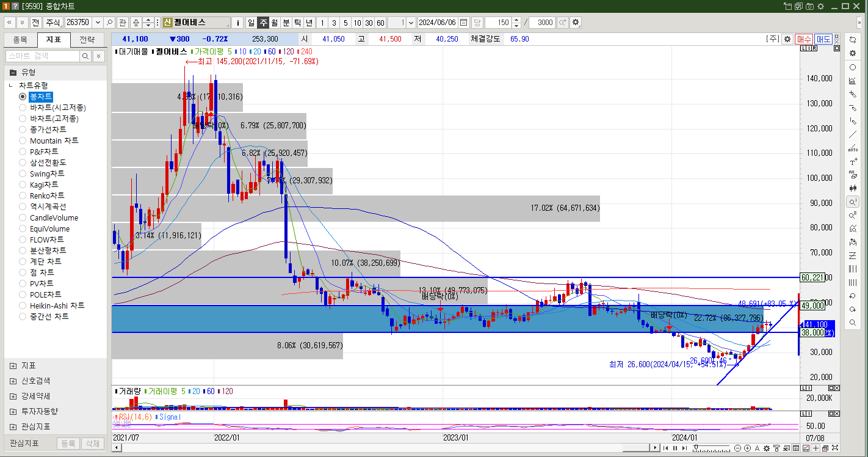Click the stock search magnifier icon
This screenshot has width=868, height=457.
pyautogui.click(x=110, y=23)
